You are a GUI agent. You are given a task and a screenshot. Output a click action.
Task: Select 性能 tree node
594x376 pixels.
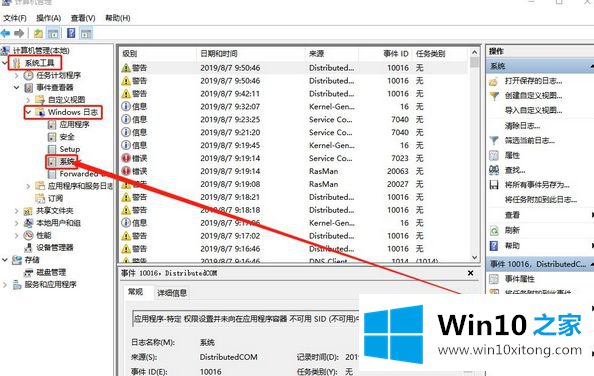[44, 235]
